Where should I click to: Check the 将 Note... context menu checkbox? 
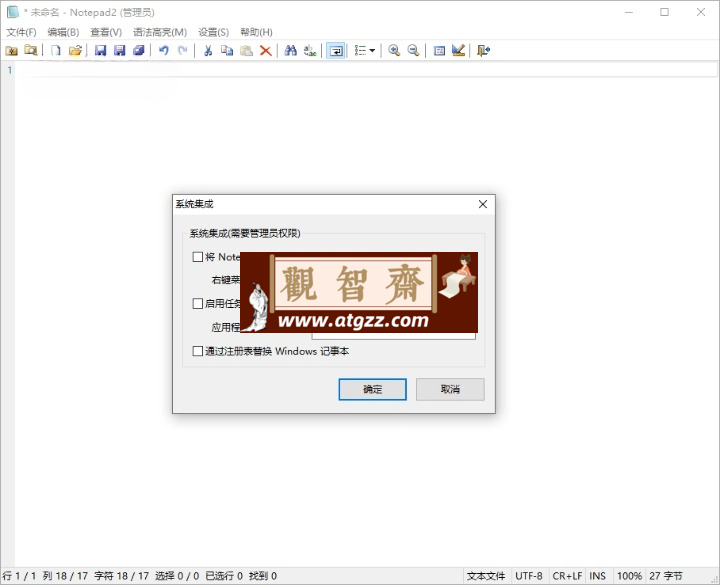pos(197,257)
